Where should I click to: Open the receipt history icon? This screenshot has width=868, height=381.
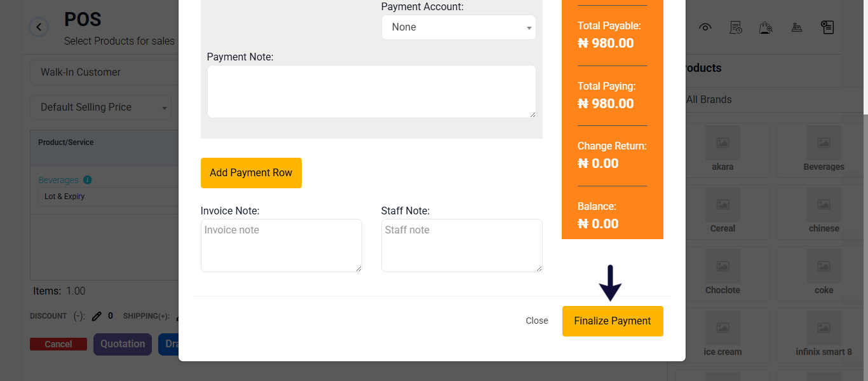(x=736, y=27)
